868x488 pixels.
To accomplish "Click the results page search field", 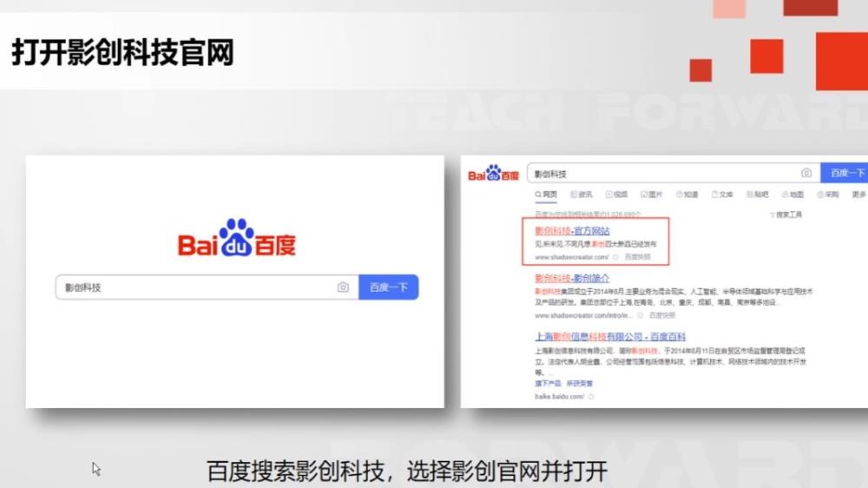I will click(x=674, y=174).
